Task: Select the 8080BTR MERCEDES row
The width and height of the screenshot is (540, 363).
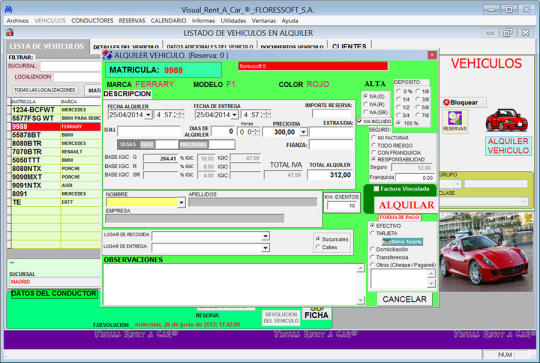Action: tap(56, 143)
